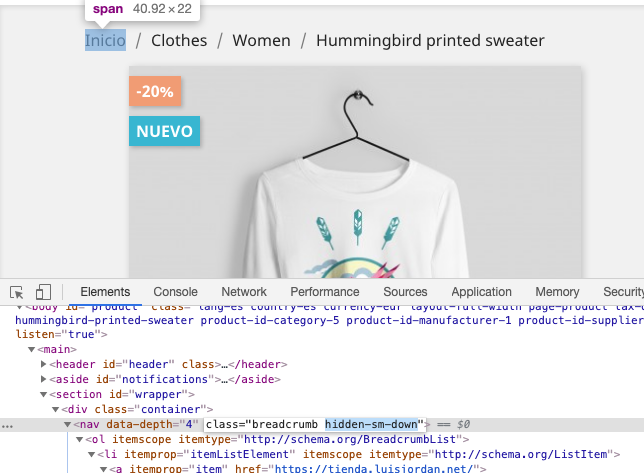Click the schema.org/BreadcrumbList itemtype link
The height and width of the screenshot is (473, 644).
pyautogui.click(x=350, y=439)
